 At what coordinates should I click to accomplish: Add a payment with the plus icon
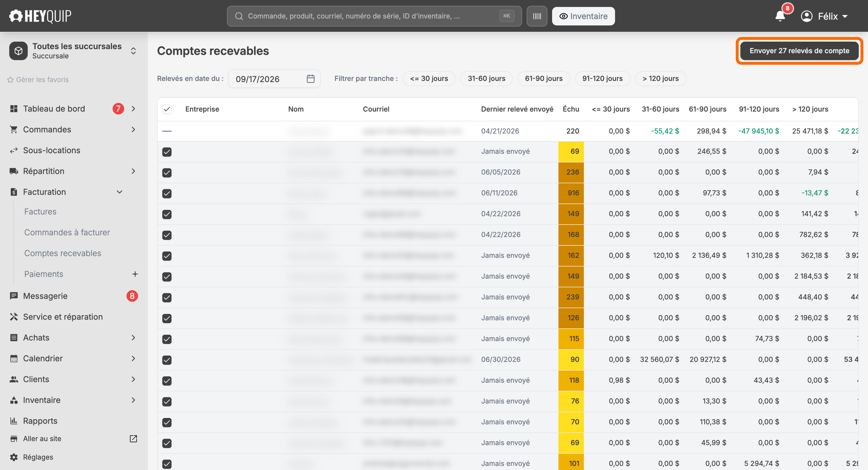click(135, 274)
